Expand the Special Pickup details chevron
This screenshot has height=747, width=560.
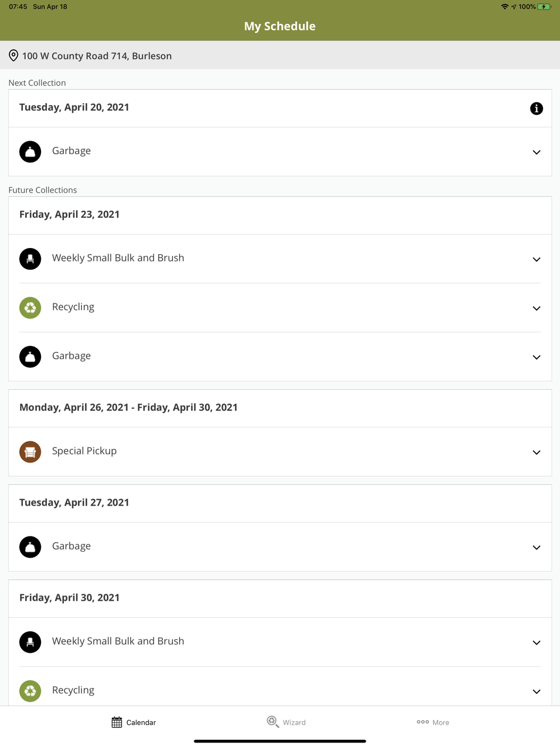(536, 452)
